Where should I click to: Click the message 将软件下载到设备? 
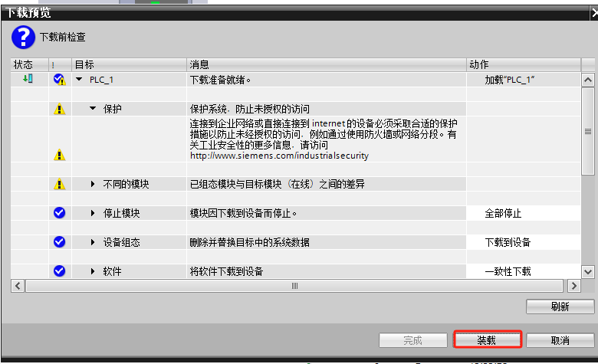click(x=226, y=271)
